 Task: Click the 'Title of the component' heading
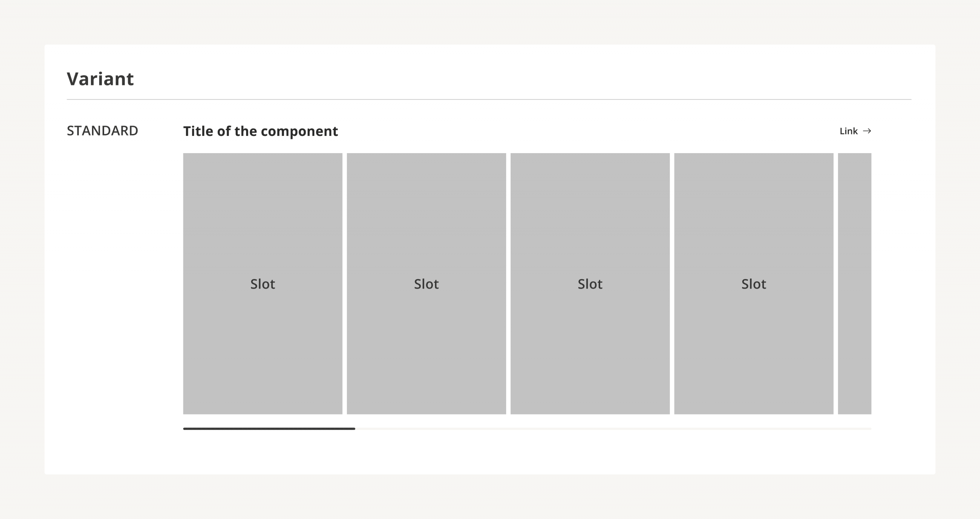[x=260, y=131]
